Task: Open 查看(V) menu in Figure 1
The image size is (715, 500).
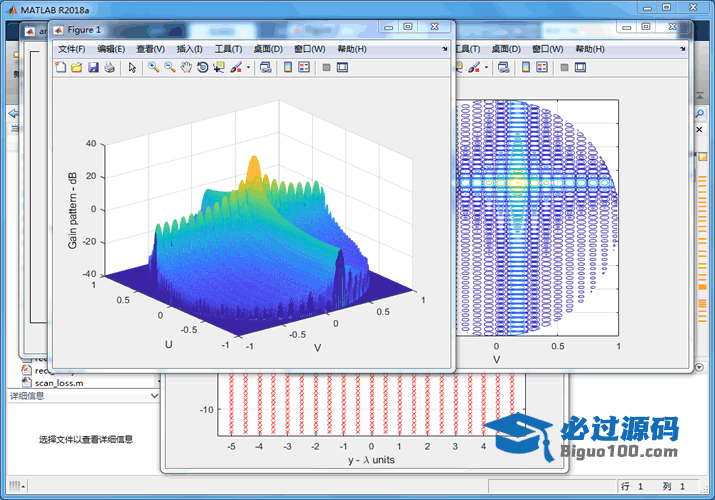Action: pos(150,49)
